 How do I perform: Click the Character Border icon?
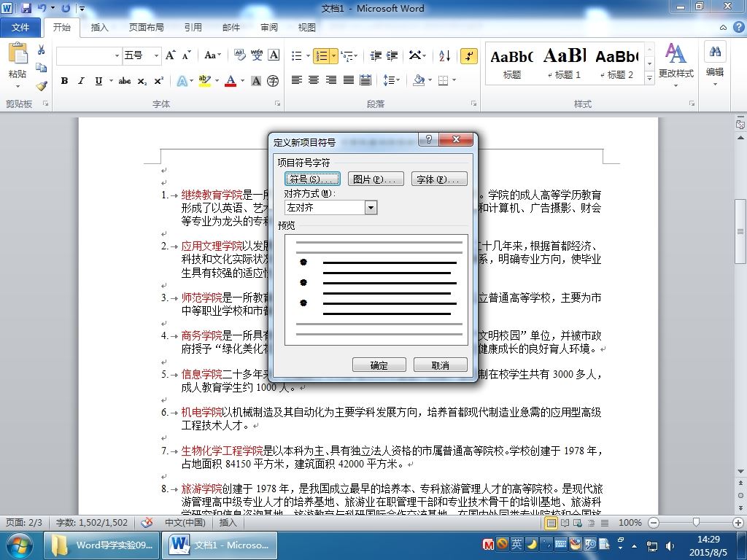[274, 55]
